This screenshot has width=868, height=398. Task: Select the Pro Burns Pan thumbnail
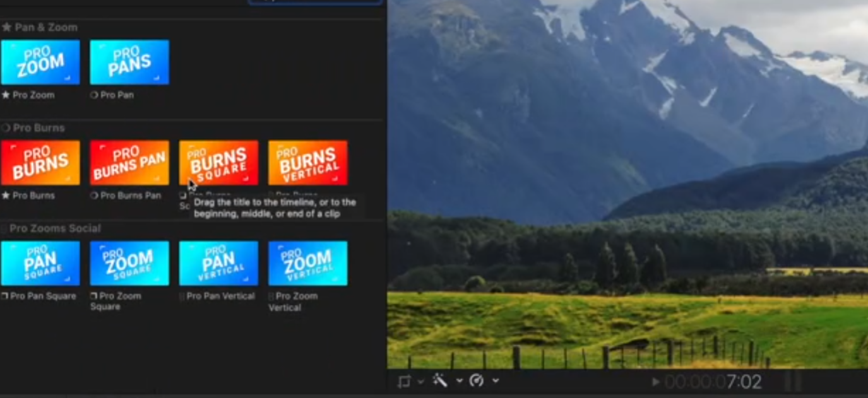[129, 163]
